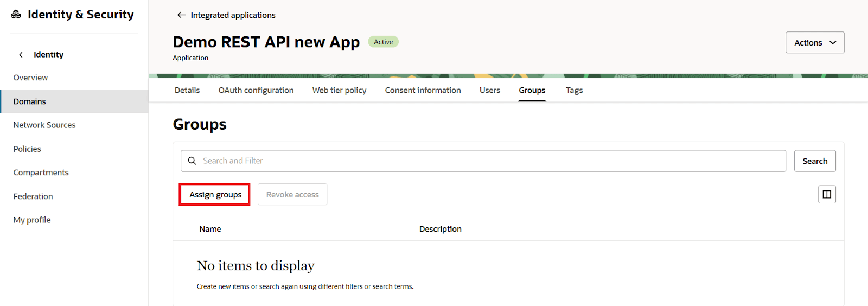Click the back arrow to Integrated applications
Screen dimensions: 868x306
(x=181, y=15)
